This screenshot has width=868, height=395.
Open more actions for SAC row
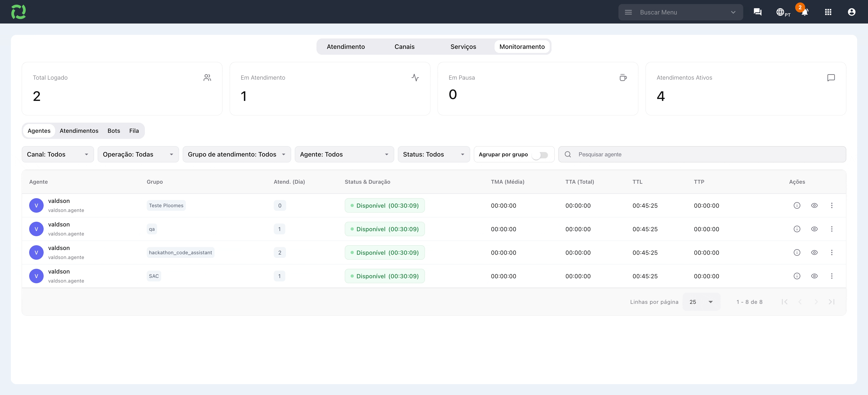point(832,276)
